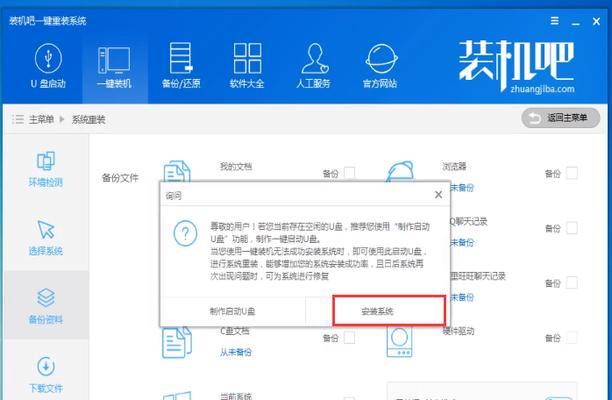Close the 询问 dialog
Viewport: 612px width, 400px height.
[438, 194]
